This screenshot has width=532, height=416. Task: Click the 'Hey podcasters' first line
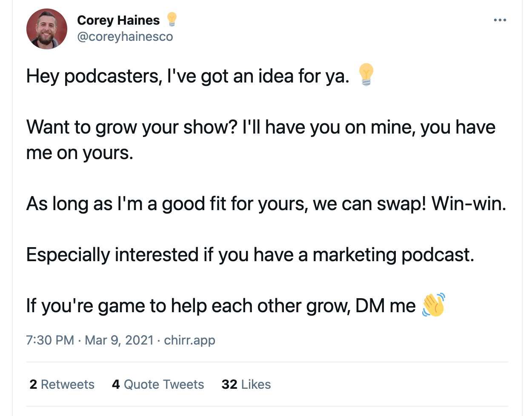[x=188, y=76]
